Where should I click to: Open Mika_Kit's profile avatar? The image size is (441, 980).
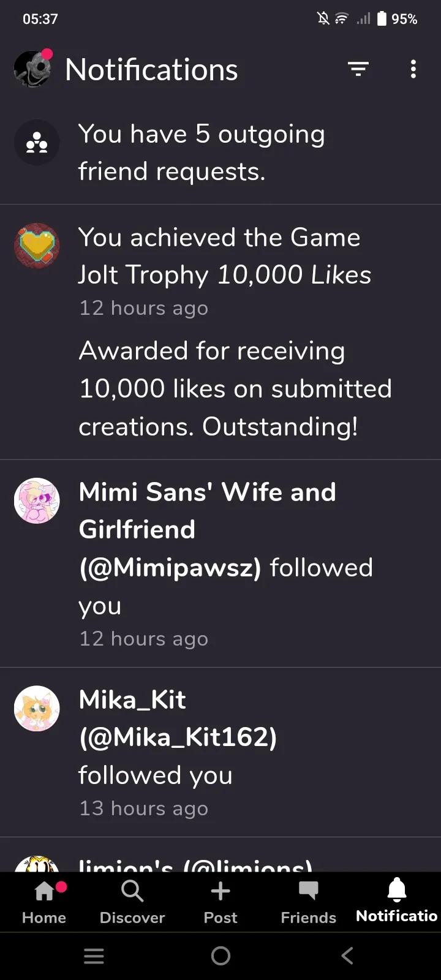coord(37,708)
